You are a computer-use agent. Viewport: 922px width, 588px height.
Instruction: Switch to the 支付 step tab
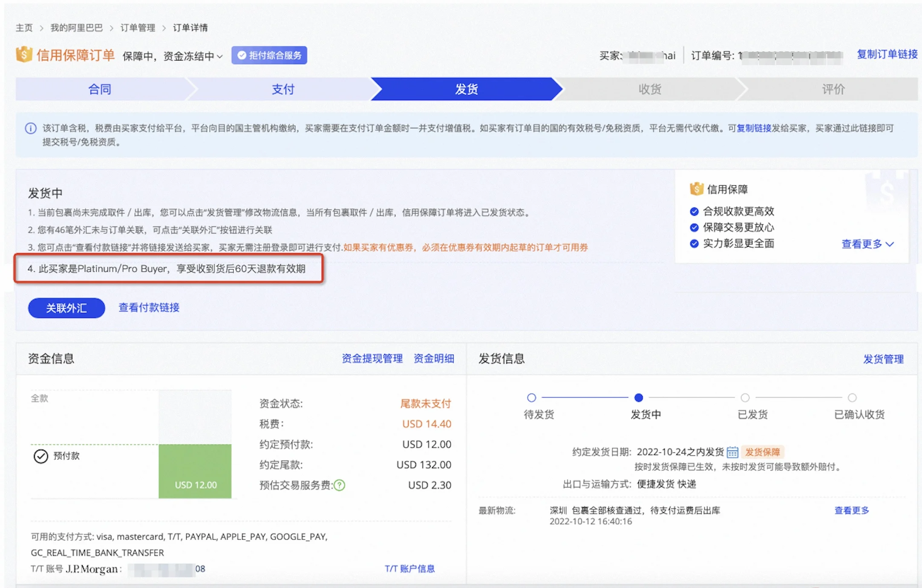(283, 89)
